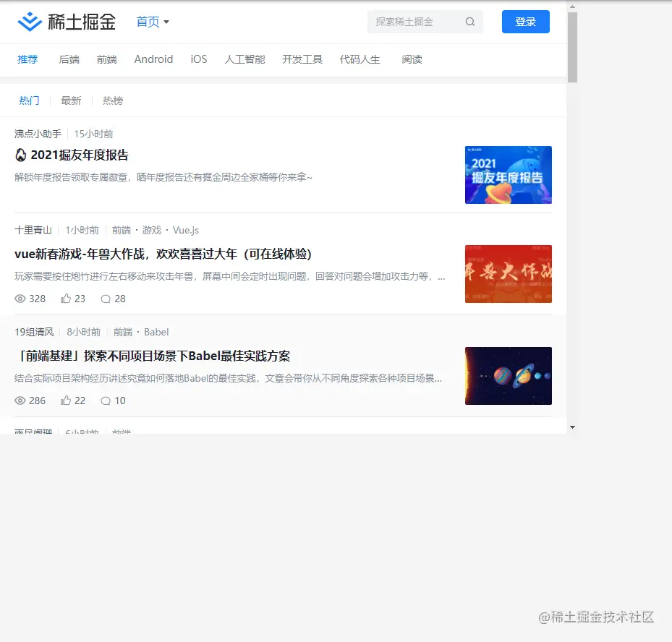This screenshot has height=642, width=672.
Task: Open the 「前端基建」Babel最佳实践方案 article
Action: (x=152, y=356)
